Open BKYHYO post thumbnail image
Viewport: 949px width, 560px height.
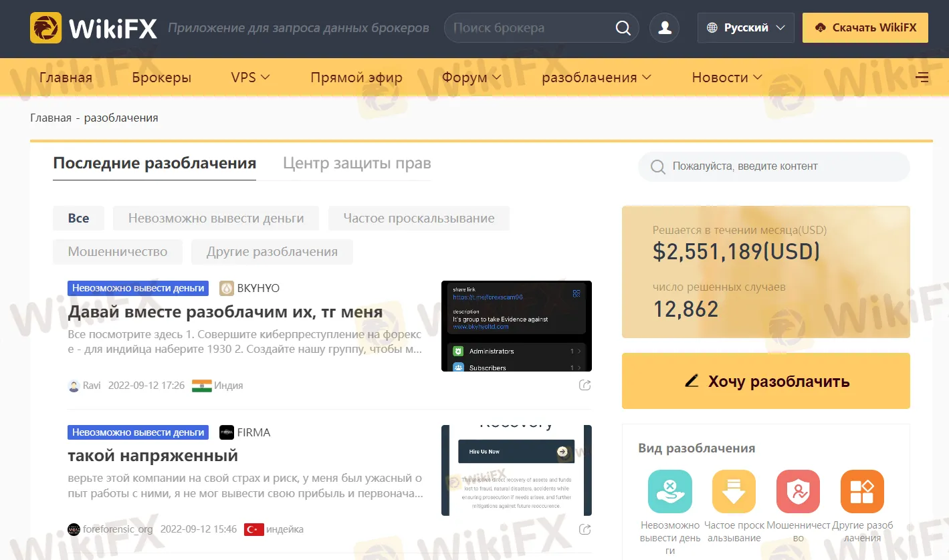tap(516, 326)
